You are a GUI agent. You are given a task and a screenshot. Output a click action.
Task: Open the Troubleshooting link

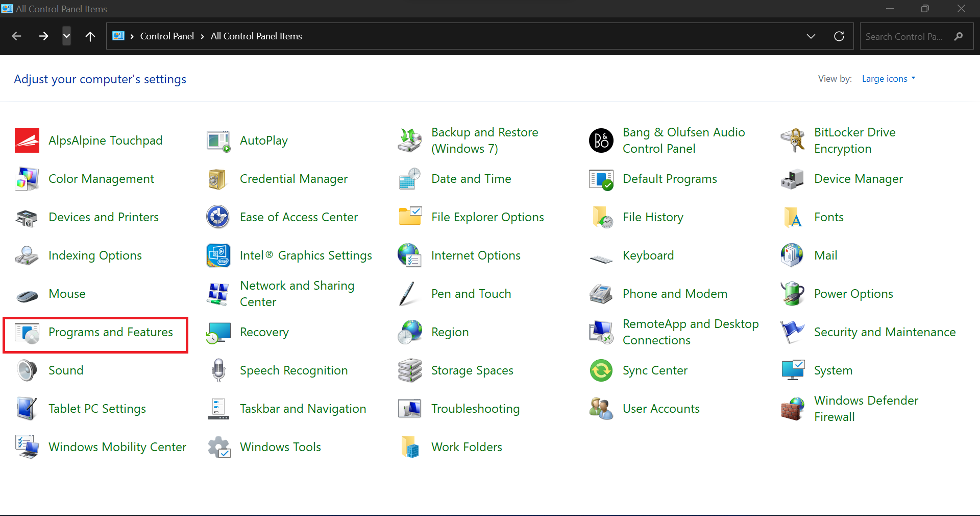click(475, 409)
